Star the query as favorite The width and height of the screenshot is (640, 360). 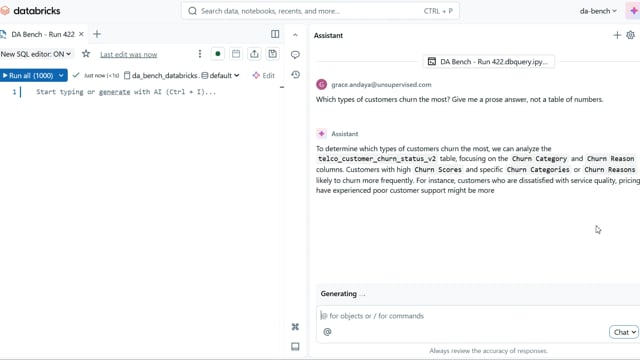(86, 54)
